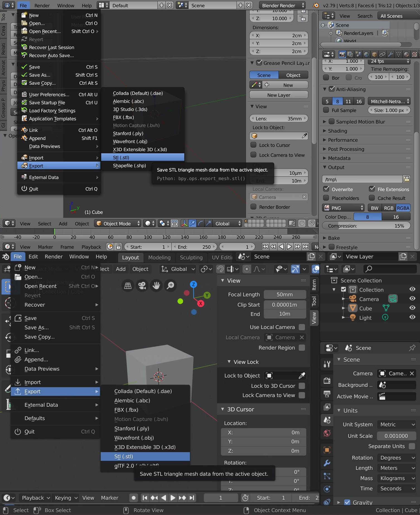Click the Light object icon in Scene Collection
Image resolution: width=420 pixels, height=515 pixels.
point(353,317)
